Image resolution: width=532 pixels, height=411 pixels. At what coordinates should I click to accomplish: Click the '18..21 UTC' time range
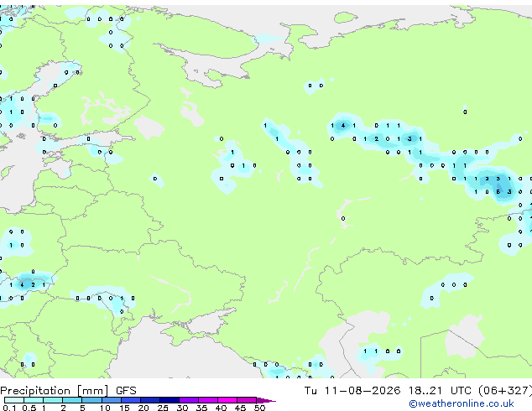440,391
